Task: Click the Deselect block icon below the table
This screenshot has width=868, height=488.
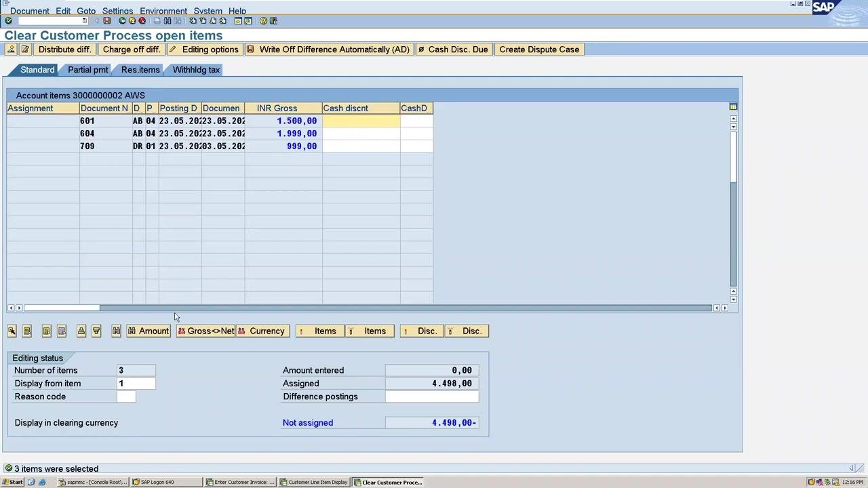Action: click(62, 331)
